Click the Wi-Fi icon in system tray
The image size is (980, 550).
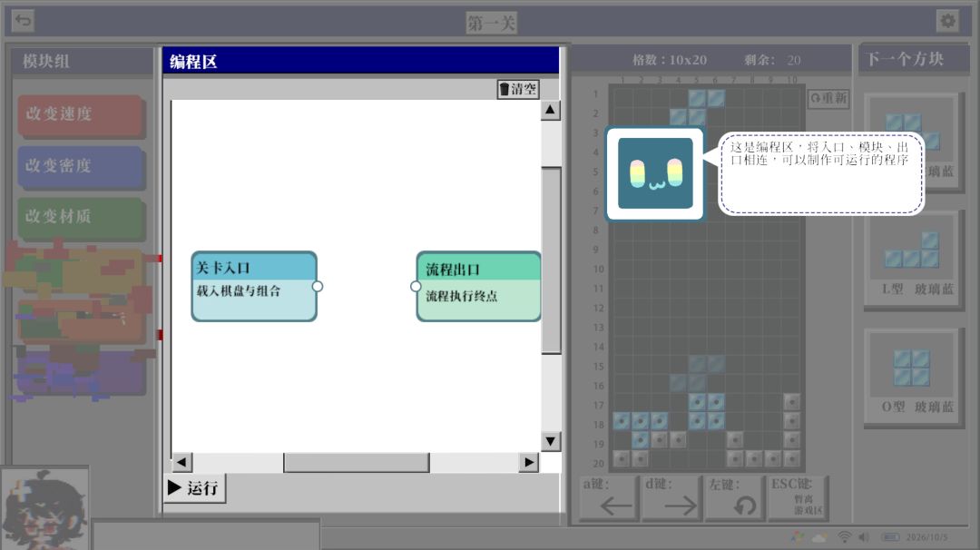[845, 537]
